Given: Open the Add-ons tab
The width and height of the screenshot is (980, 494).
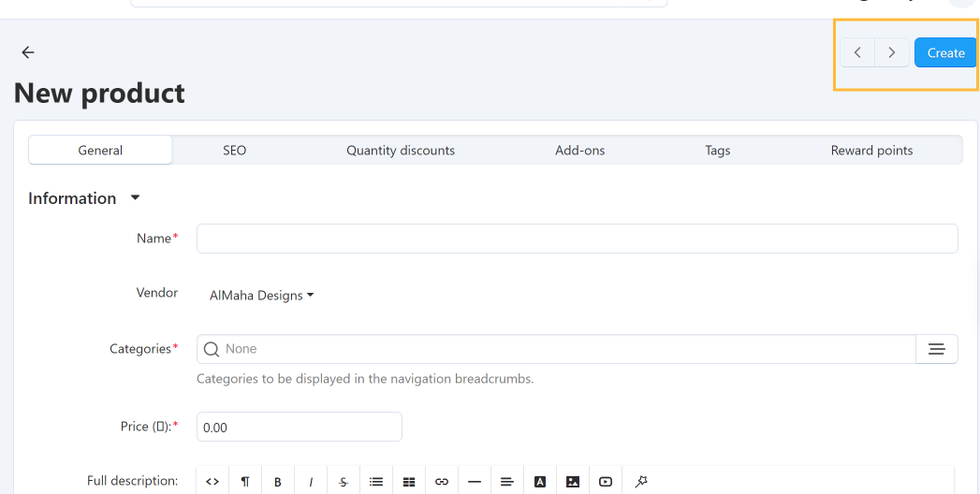Looking at the screenshot, I should pos(580,151).
